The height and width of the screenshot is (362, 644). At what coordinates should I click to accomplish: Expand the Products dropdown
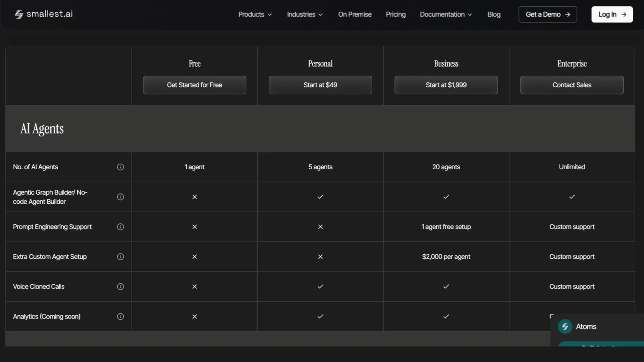click(x=255, y=14)
